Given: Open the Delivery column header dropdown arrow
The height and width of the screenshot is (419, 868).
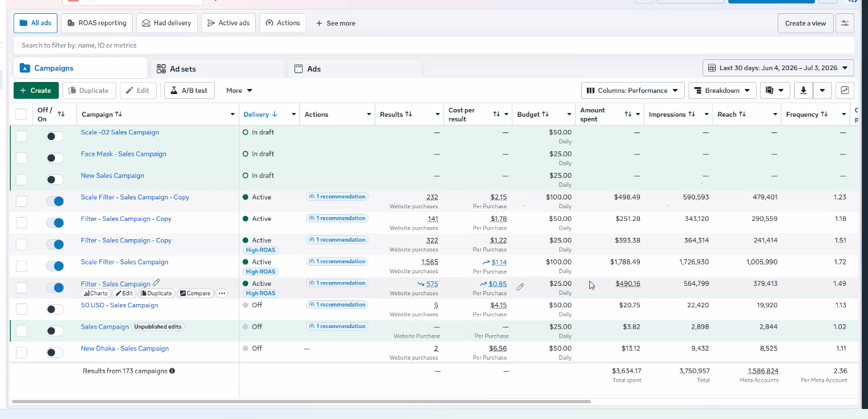Looking at the screenshot, I should pos(294,114).
